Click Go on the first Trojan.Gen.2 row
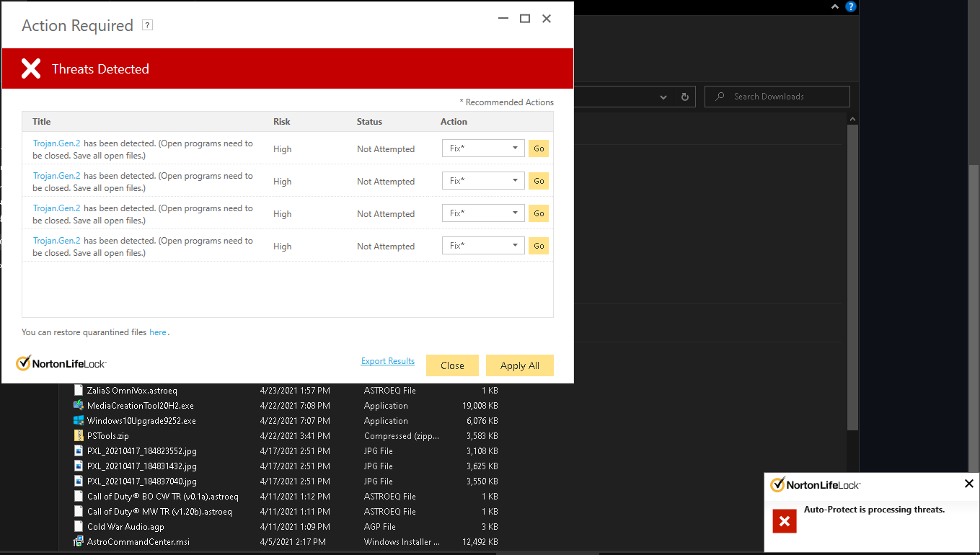The width and height of the screenshot is (980, 555). (538, 148)
